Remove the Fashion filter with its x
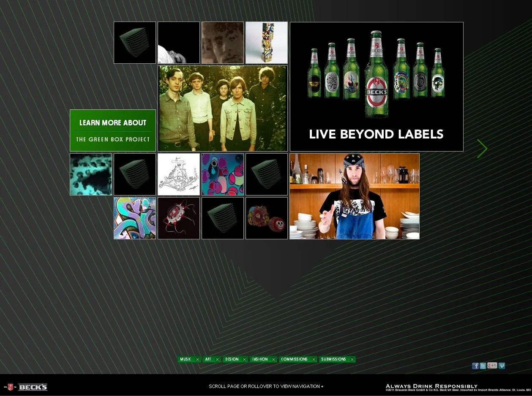Screen dimensions: 532x396 point(273,360)
